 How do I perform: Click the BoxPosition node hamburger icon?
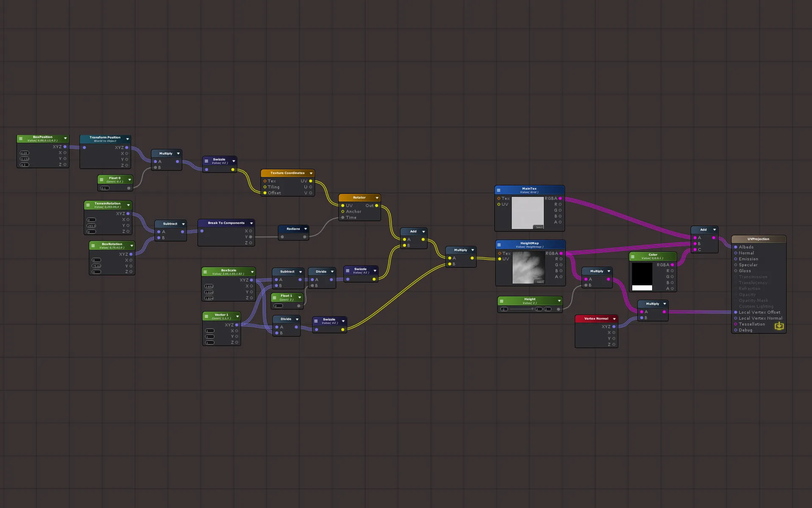tap(21, 138)
